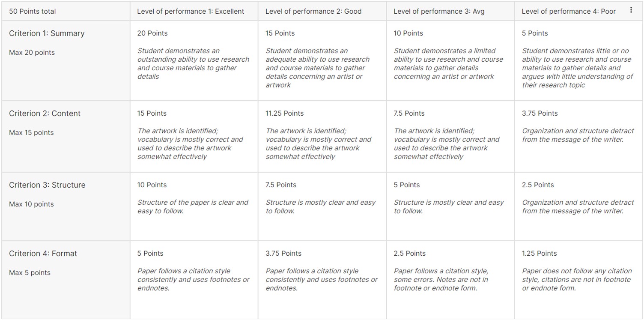Click the 'Criterion 4: Format' row label

(x=42, y=253)
